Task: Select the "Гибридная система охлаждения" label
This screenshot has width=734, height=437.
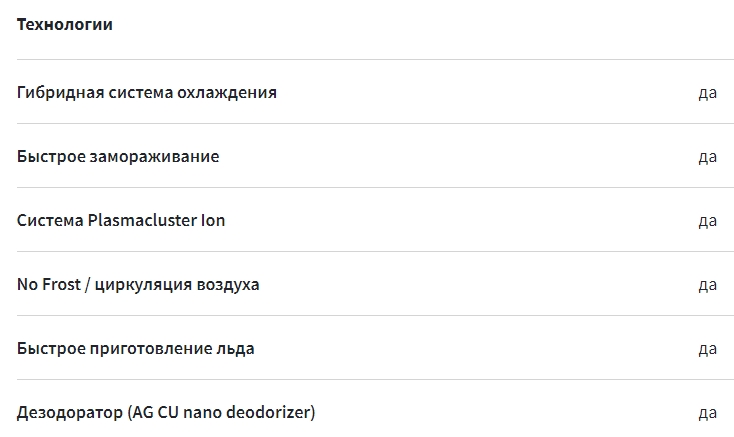Action: pos(147,92)
